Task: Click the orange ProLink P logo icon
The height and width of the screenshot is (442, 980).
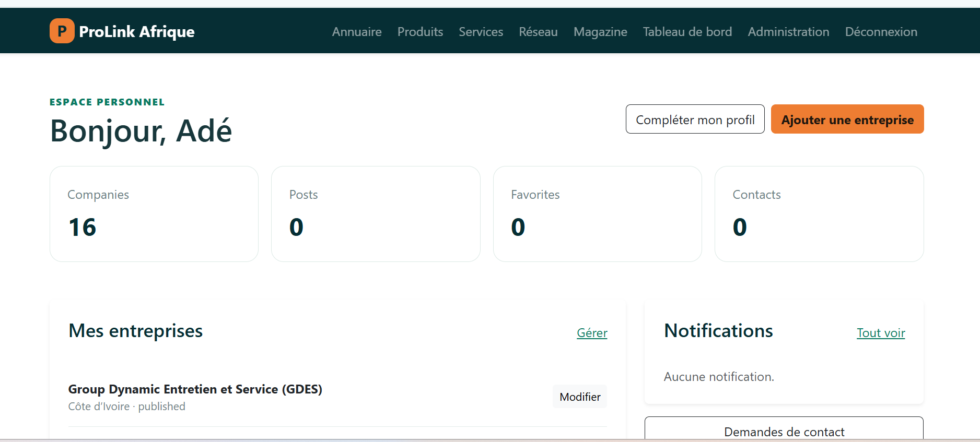Action: [62, 31]
